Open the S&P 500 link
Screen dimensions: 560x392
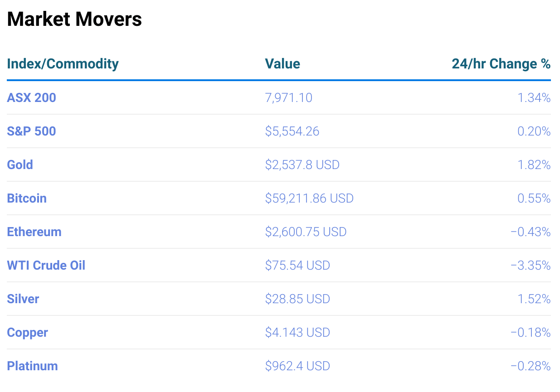click(x=31, y=131)
